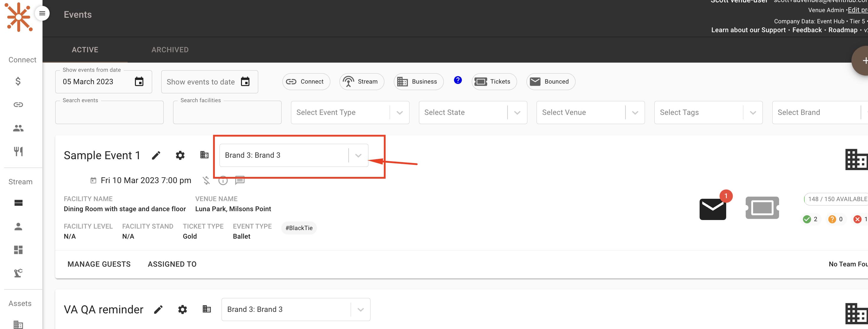The width and height of the screenshot is (868, 329).
Task: Open settings gear for Sample Event 1
Action: (x=180, y=155)
